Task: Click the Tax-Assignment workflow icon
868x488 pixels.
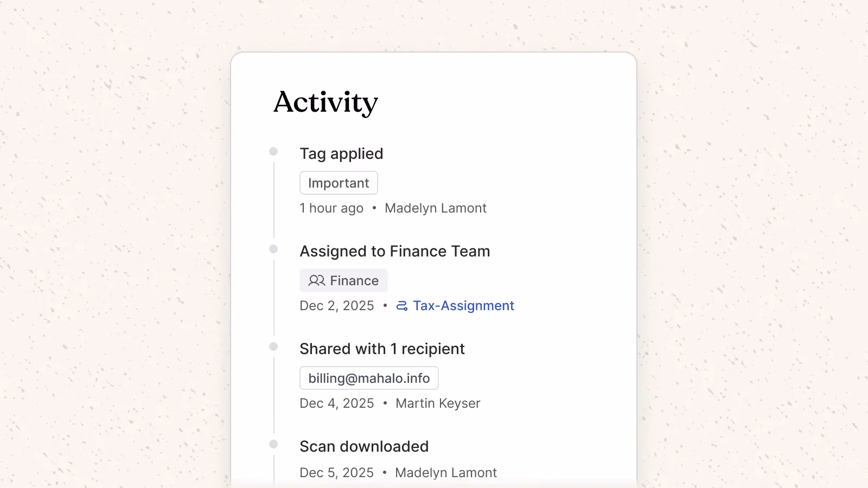Action: [401, 306]
